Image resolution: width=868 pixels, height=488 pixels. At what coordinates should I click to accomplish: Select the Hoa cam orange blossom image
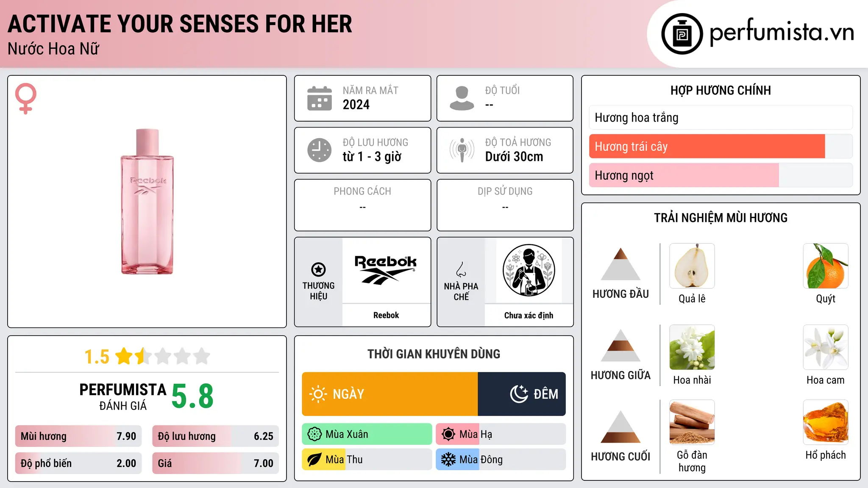pos(826,347)
